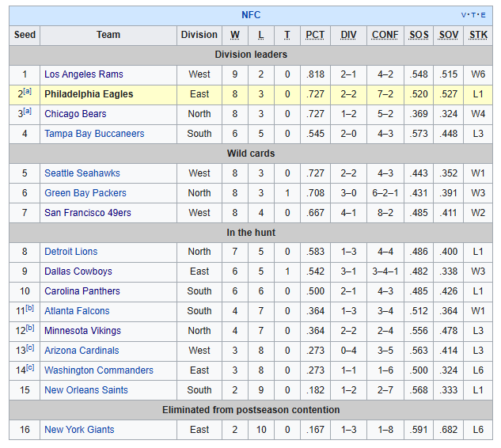Click the Vikings .556 SOS value
This screenshot has width=501, height=448.
tap(419, 331)
